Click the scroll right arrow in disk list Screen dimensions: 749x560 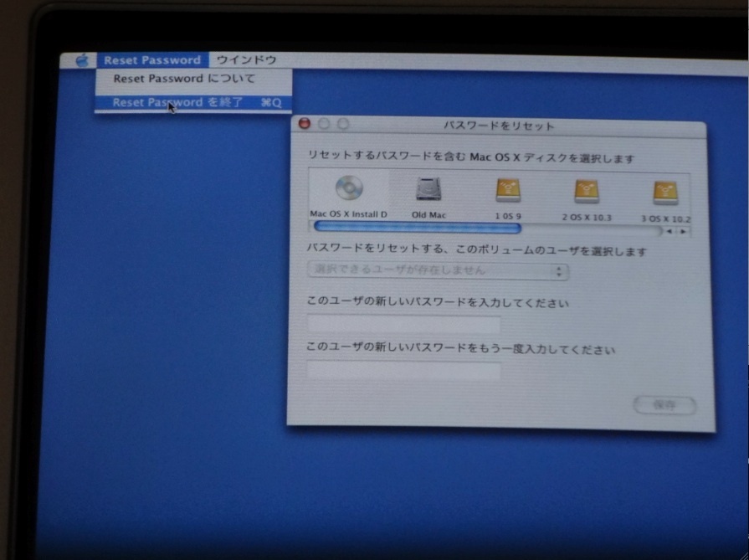click(683, 232)
